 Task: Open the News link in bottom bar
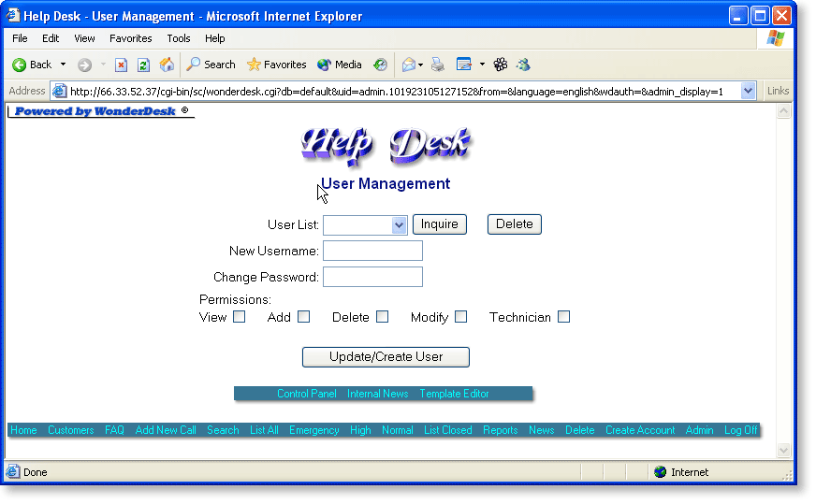tap(541, 430)
